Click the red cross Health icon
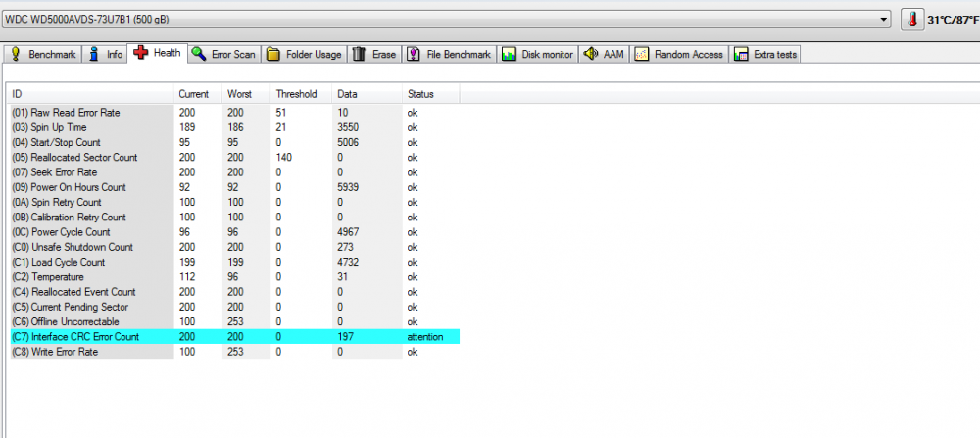Screen dimensions: 980x438 point(140,53)
